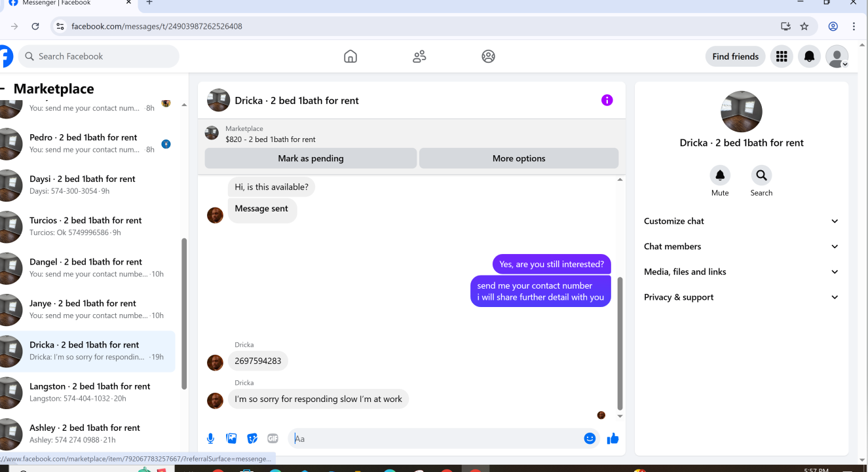Click message '2697594283'
The height and width of the screenshot is (472, 868).
pyautogui.click(x=257, y=361)
